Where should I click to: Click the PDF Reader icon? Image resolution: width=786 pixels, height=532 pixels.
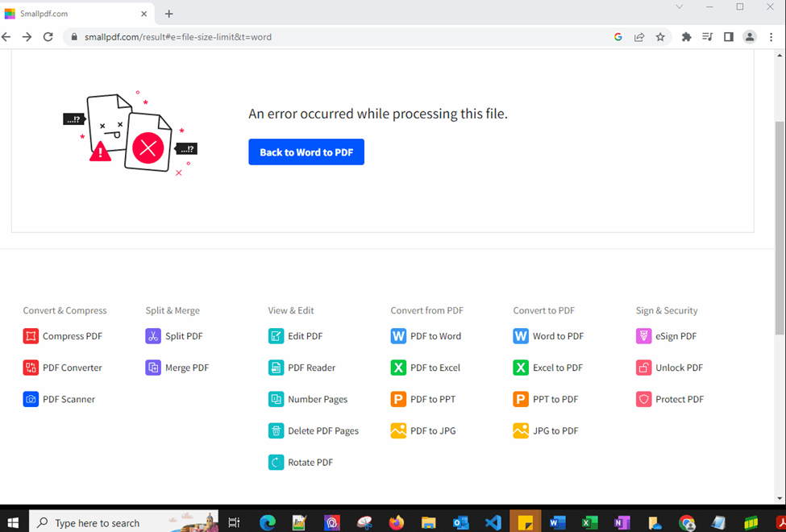(277, 368)
